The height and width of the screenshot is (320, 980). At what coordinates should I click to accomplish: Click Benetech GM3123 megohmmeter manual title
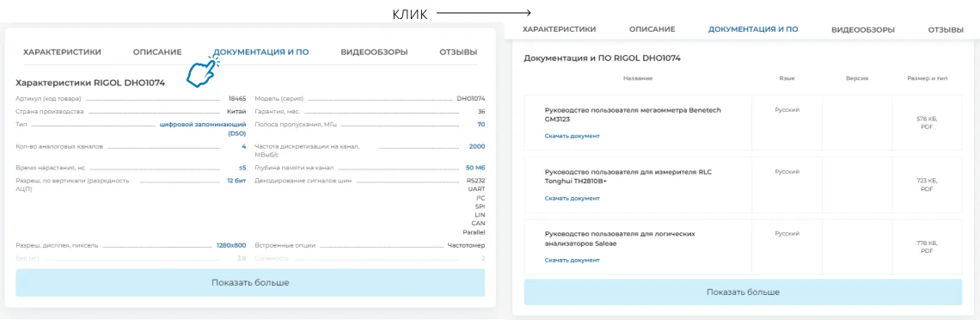633,114
